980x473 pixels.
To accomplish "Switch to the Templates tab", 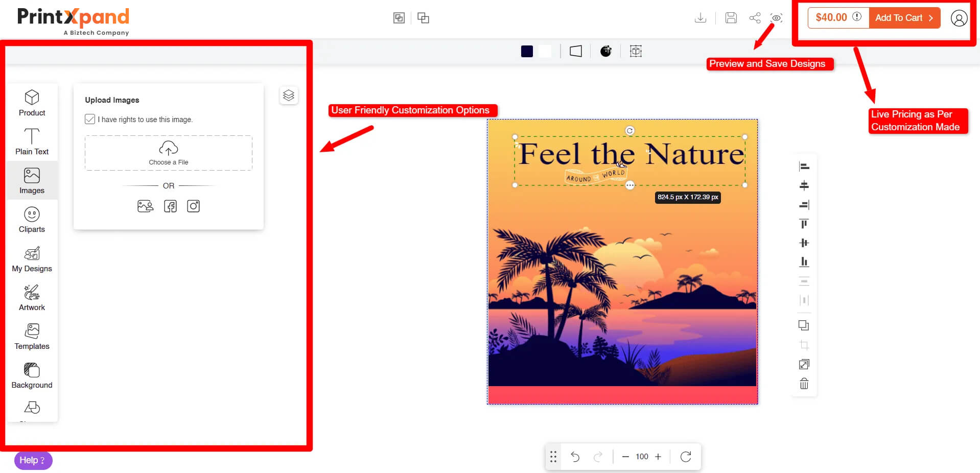I will (32, 337).
